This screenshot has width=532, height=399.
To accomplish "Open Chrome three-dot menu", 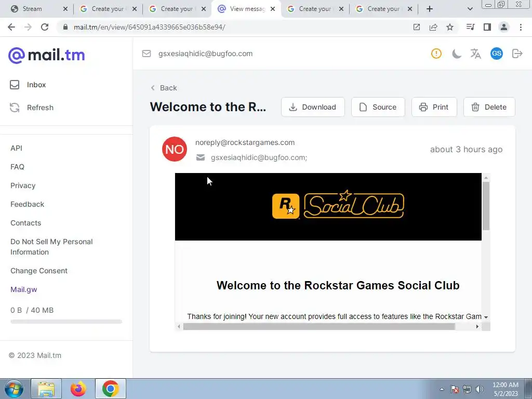I will (521, 27).
